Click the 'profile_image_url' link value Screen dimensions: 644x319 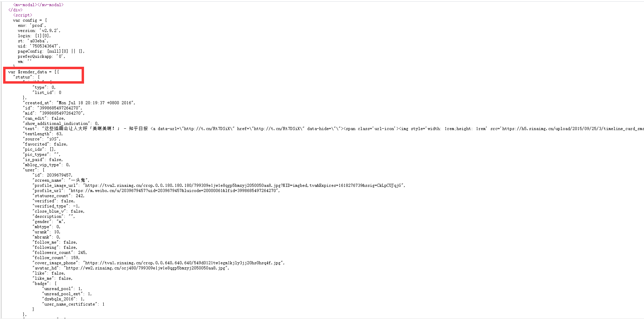(244, 185)
